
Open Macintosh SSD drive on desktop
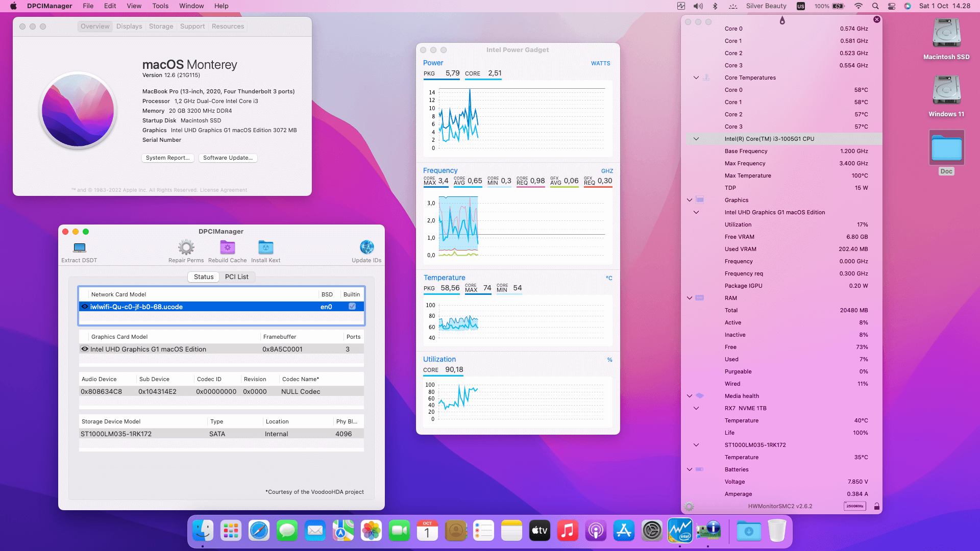point(946,38)
